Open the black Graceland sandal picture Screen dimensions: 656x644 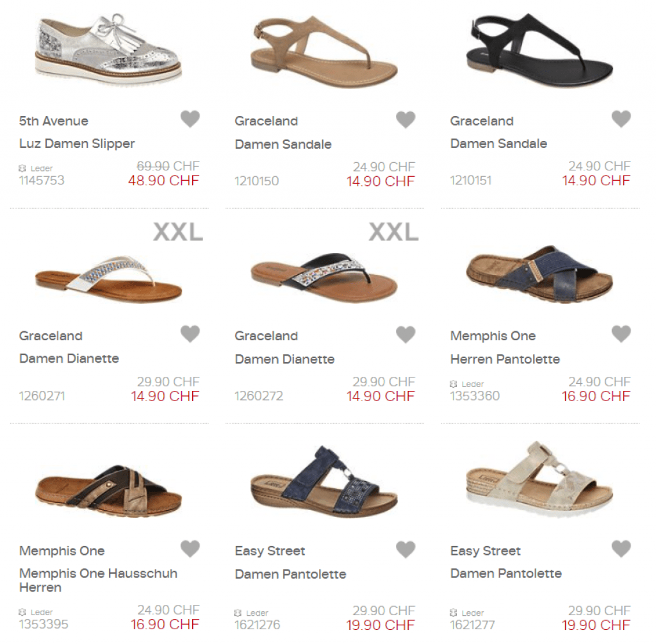point(539,50)
